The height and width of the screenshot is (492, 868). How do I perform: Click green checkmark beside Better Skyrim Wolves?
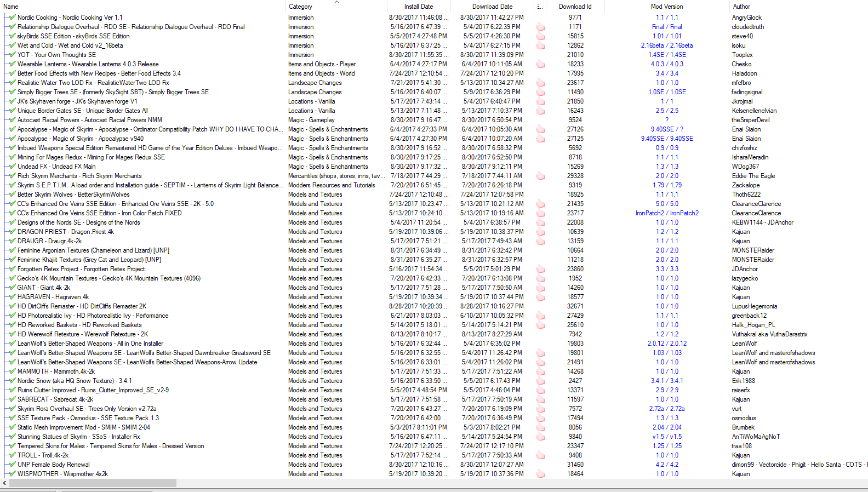(x=12, y=194)
